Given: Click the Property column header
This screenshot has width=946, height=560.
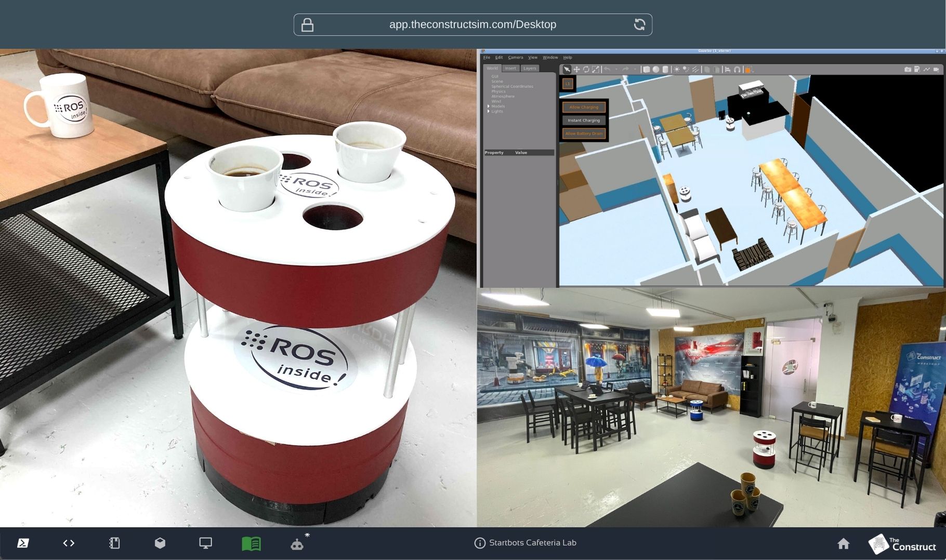Looking at the screenshot, I should 494,153.
